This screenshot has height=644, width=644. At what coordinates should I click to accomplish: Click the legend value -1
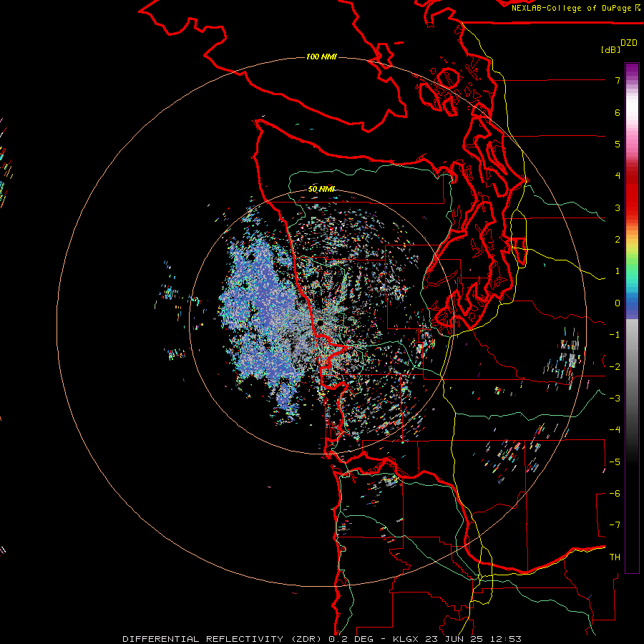click(615, 335)
